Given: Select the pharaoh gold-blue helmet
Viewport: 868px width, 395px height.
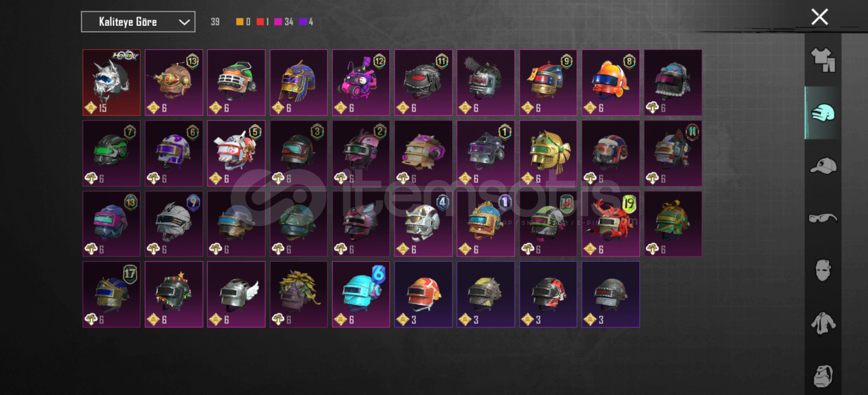Looking at the screenshot, I should click(299, 82).
